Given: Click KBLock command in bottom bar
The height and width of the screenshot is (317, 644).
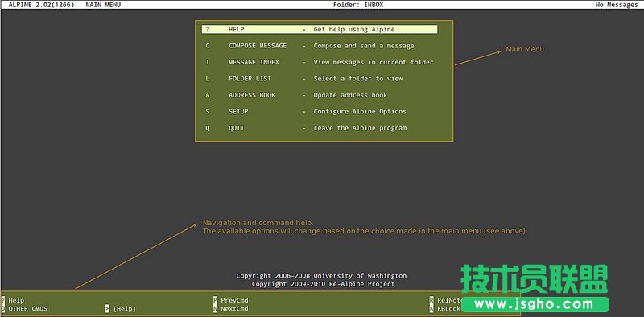Looking at the screenshot, I should pos(449,308).
